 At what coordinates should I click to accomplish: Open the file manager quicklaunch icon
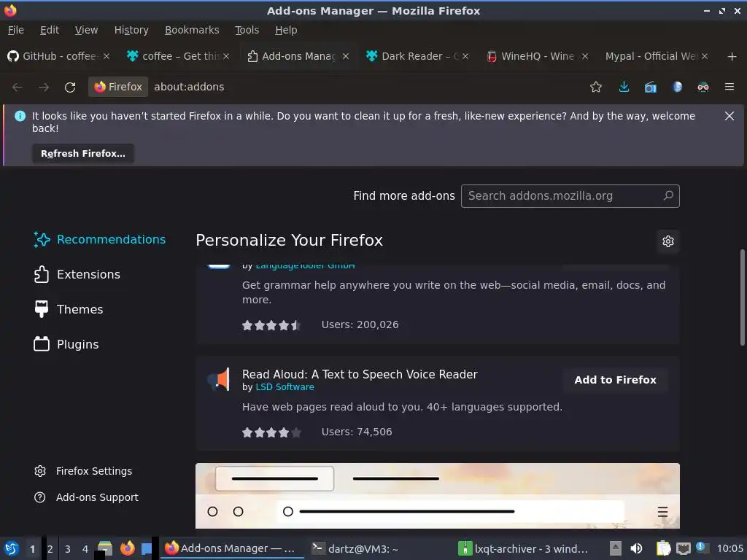[105, 548]
